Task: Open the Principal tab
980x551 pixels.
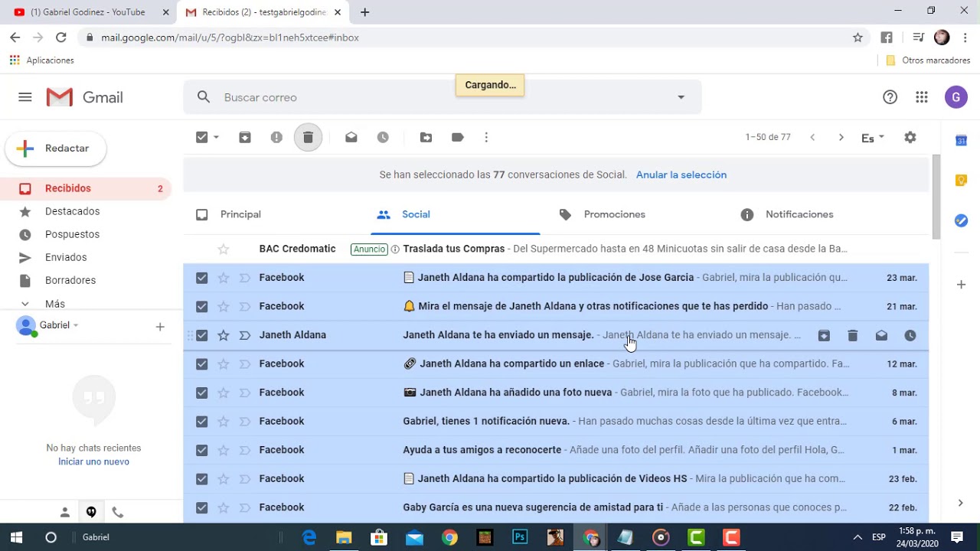Action: [x=240, y=214]
